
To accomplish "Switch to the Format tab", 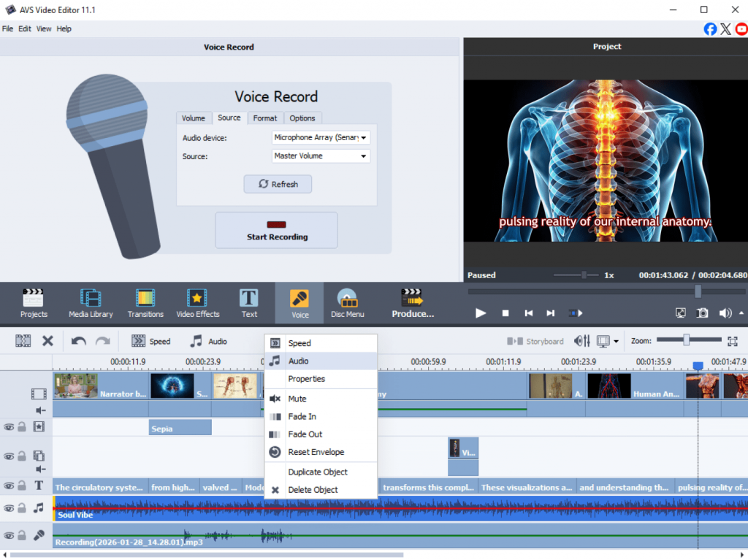I will (265, 118).
